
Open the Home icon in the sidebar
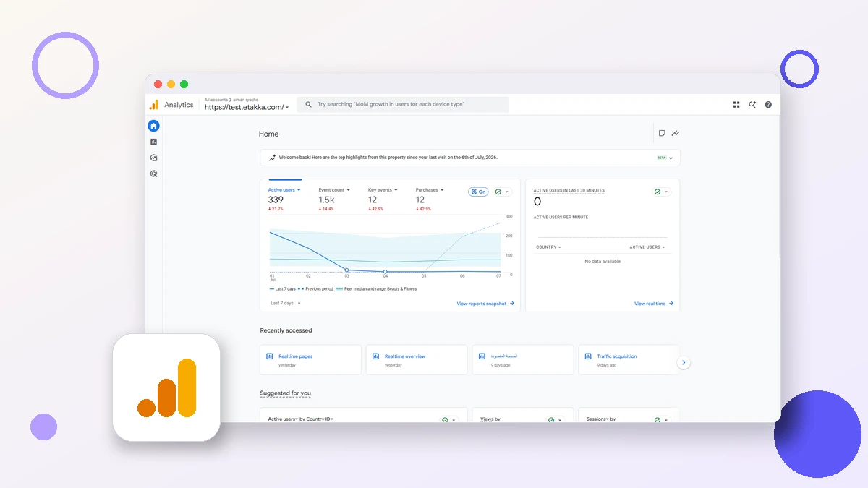click(x=153, y=126)
